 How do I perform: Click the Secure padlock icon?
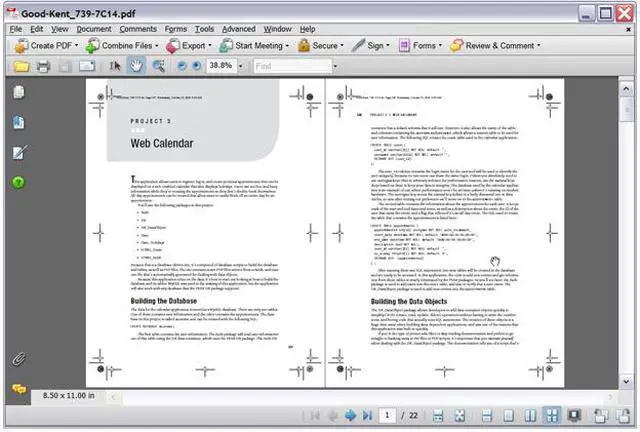pos(304,46)
